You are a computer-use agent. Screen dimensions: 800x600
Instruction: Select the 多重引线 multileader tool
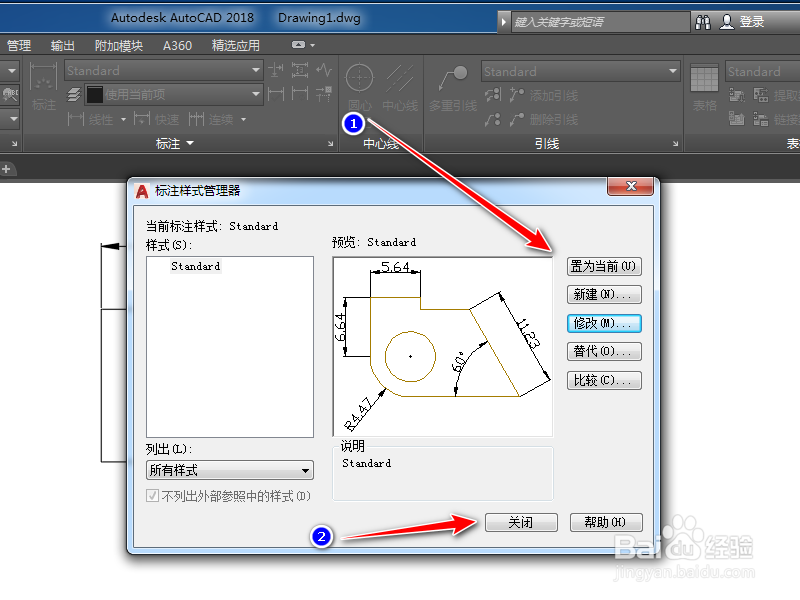point(453,88)
